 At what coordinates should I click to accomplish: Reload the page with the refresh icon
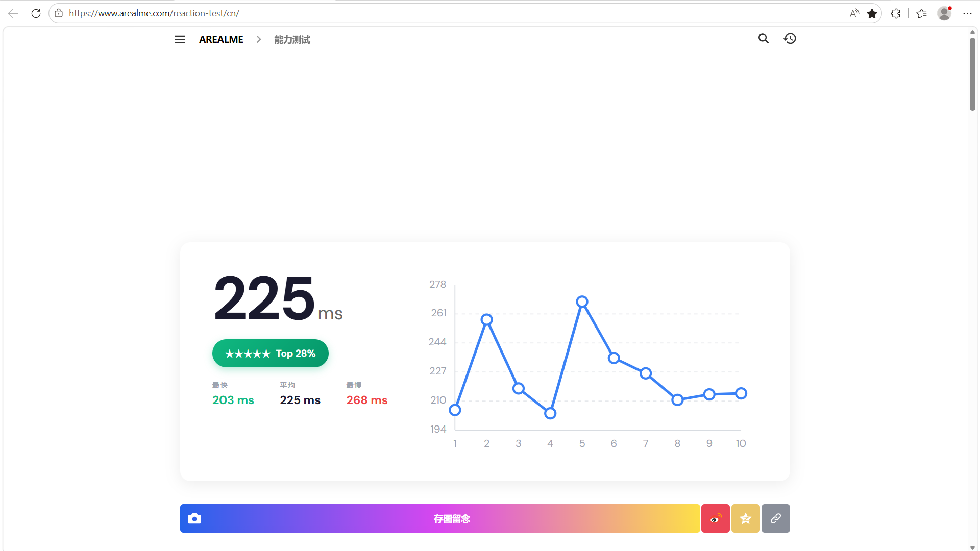[x=36, y=13]
